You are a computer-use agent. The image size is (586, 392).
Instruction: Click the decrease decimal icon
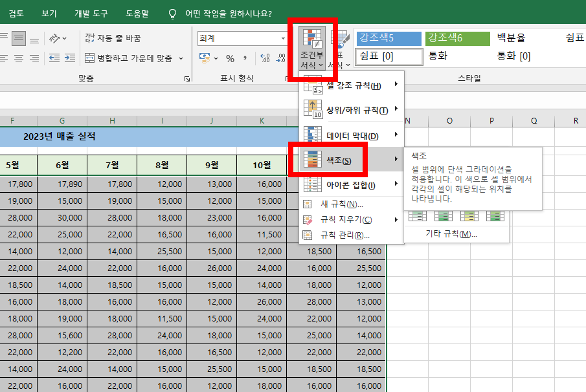click(x=280, y=58)
